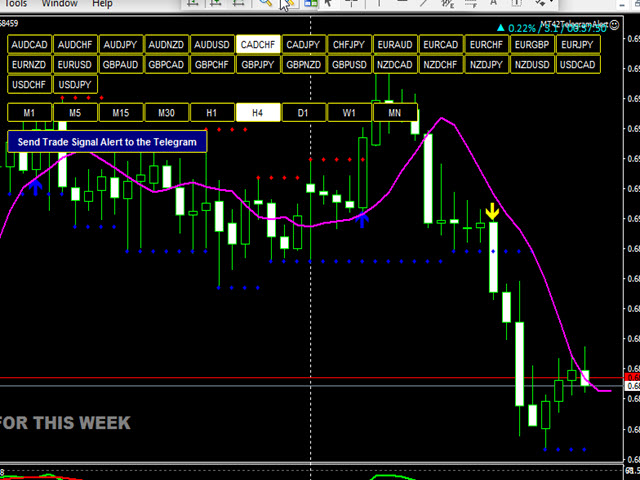Viewport: 640px width, 480px height.
Task: Choose the Fibonacci Retracement tool
Action: (471, 3)
